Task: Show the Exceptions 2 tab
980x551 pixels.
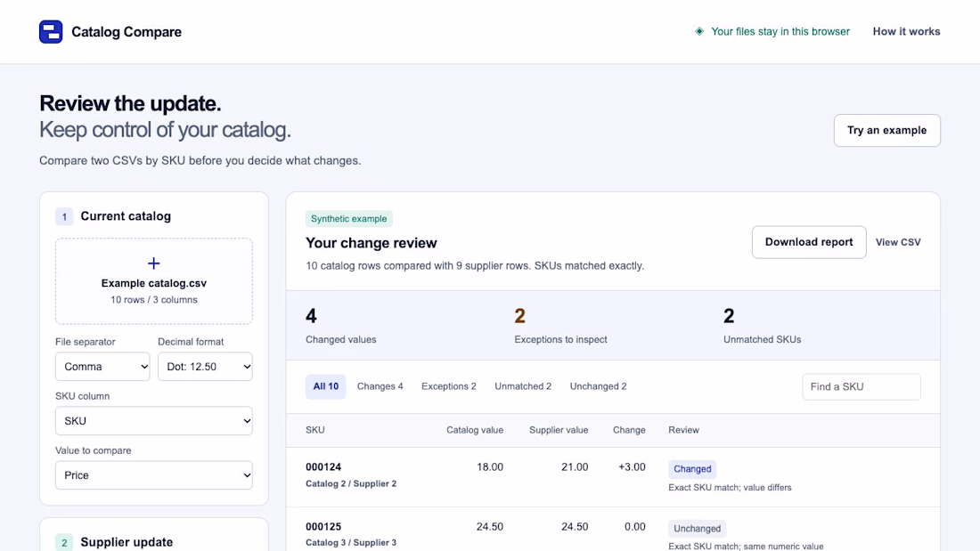Action: (449, 386)
